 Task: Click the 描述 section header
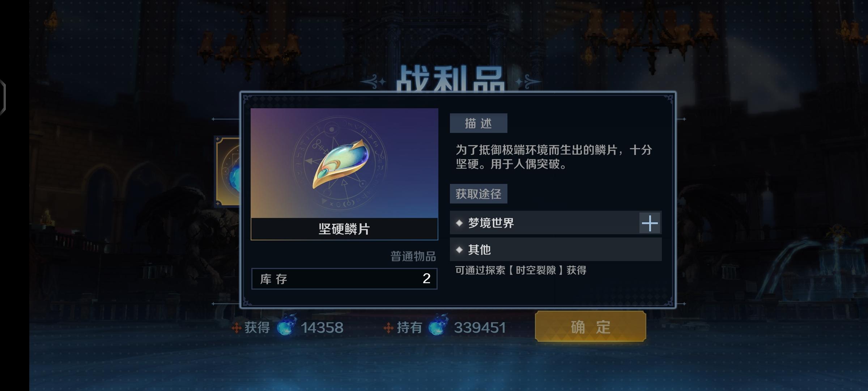pyautogui.click(x=478, y=123)
